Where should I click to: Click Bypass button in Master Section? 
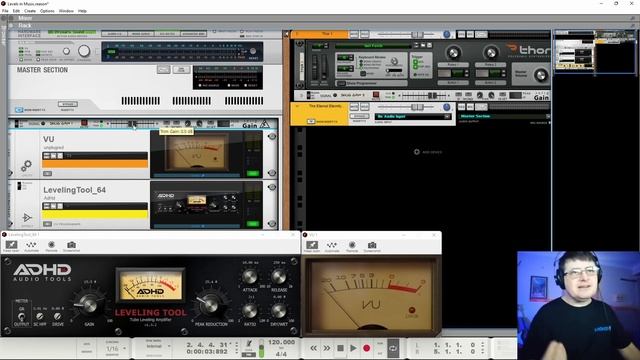click(x=68, y=104)
